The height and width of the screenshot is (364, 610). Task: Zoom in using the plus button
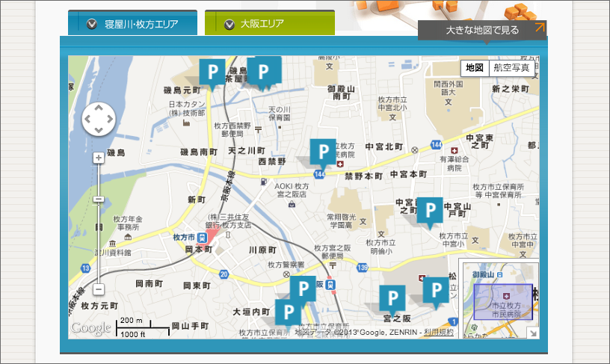[98, 158]
